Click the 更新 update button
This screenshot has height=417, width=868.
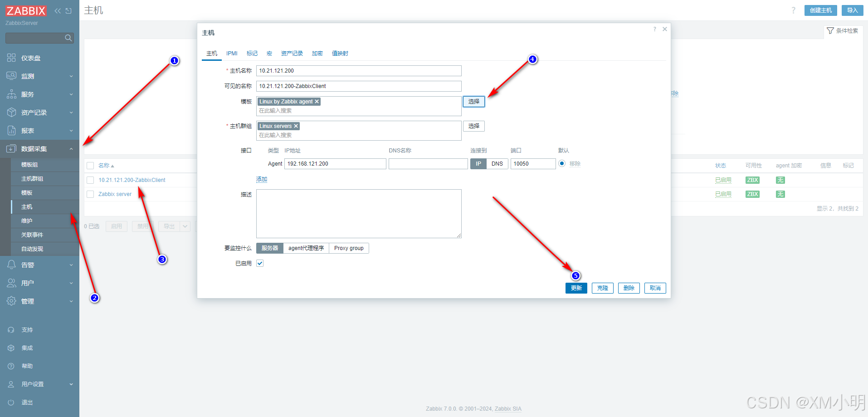[576, 288]
